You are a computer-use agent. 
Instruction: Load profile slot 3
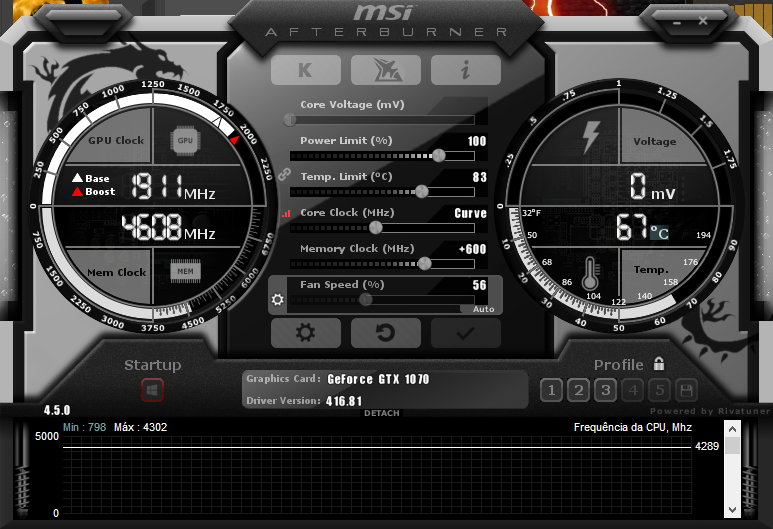(x=605, y=391)
